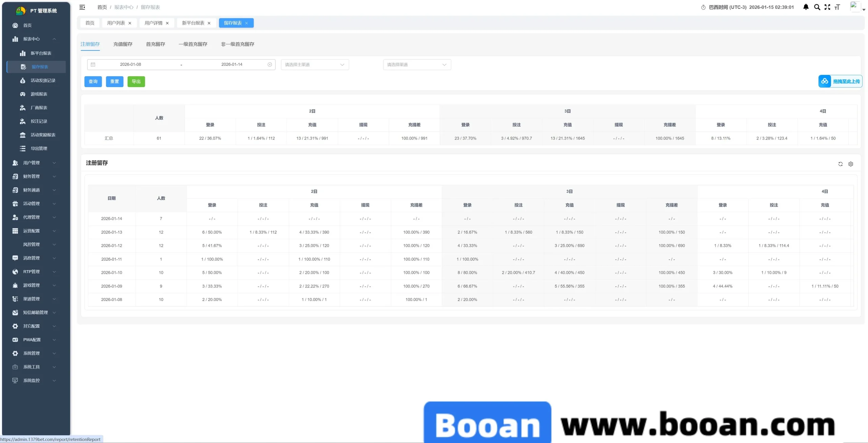Clear the date range field
This screenshot has height=443, width=868.
pos(270,64)
